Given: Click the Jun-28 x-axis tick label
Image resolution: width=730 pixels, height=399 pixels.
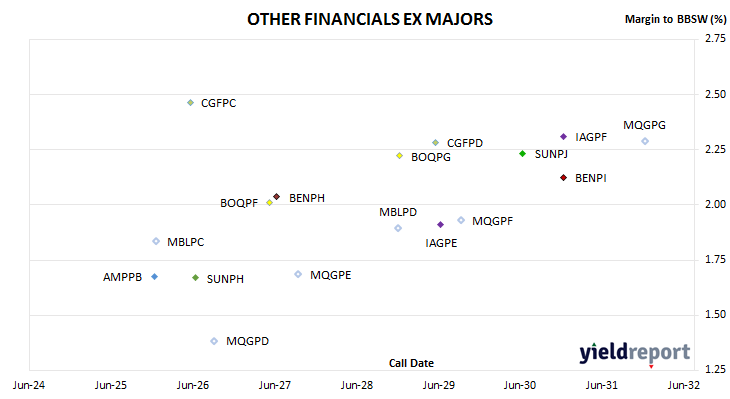Looking at the screenshot, I should (357, 385).
